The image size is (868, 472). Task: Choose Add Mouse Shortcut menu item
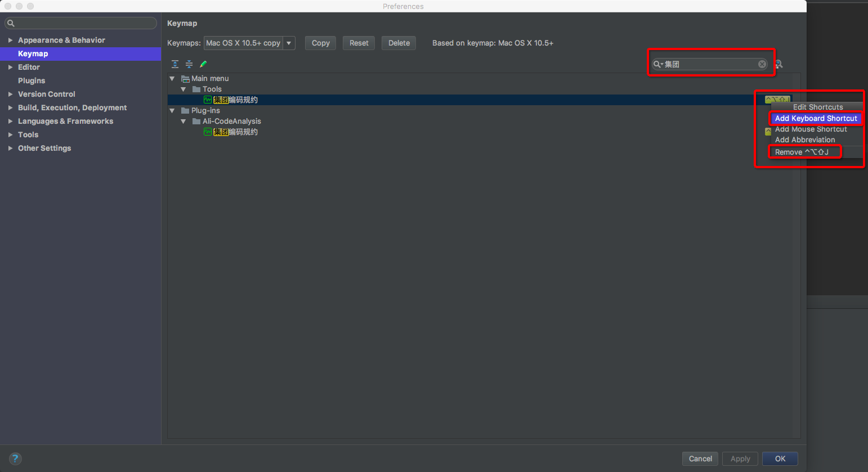point(811,129)
